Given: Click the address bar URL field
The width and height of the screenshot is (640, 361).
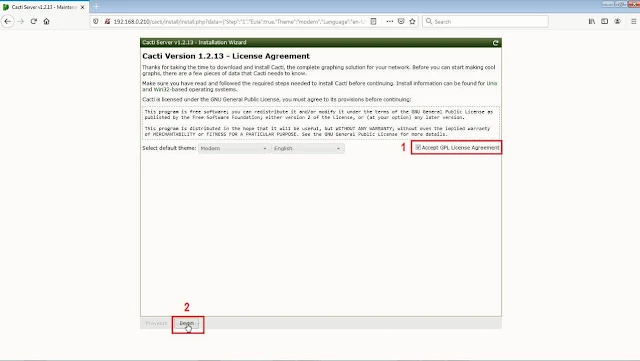Looking at the screenshot, I should click(239, 21).
